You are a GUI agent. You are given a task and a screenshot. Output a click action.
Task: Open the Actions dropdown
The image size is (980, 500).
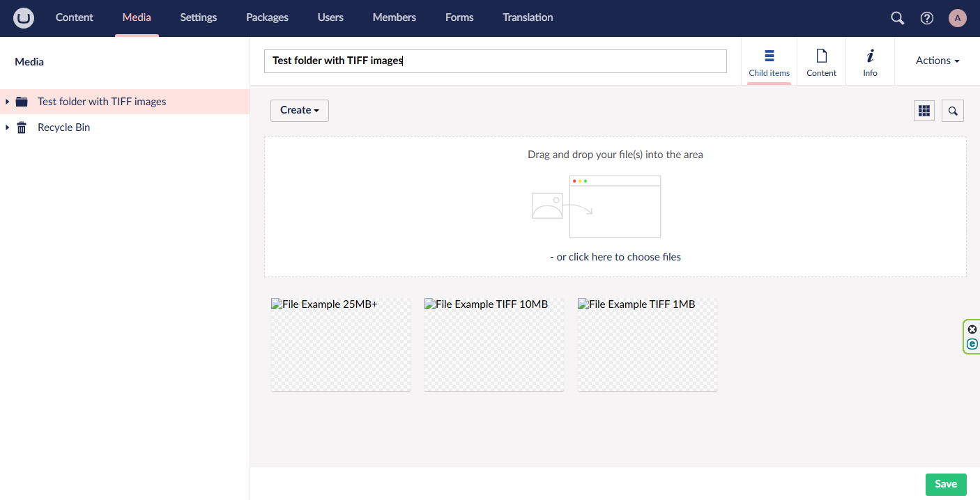(936, 61)
